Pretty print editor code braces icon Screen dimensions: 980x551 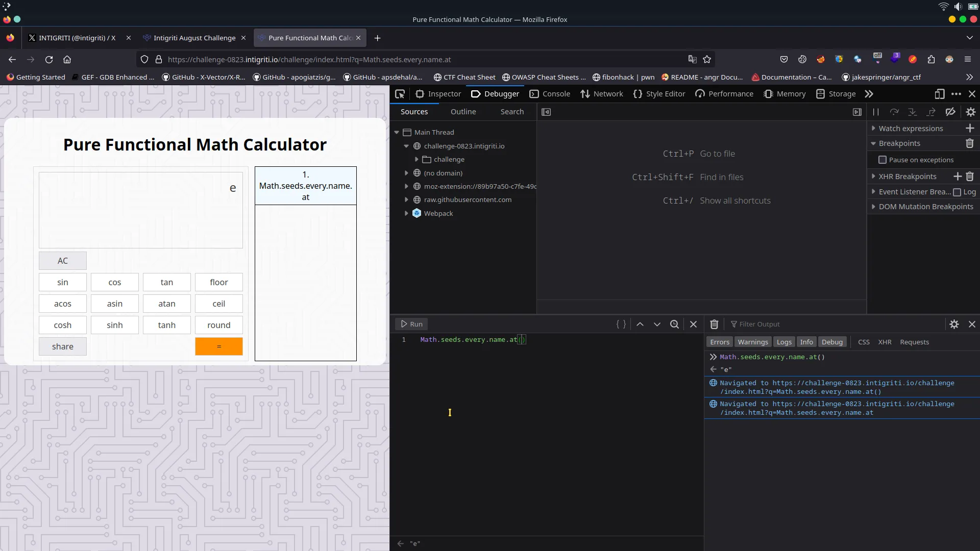point(621,324)
